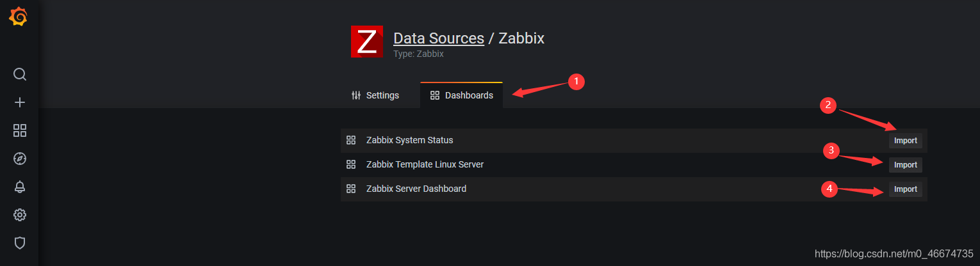
Task: Click the plus Create icon
Action: click(x=20, y=102)
